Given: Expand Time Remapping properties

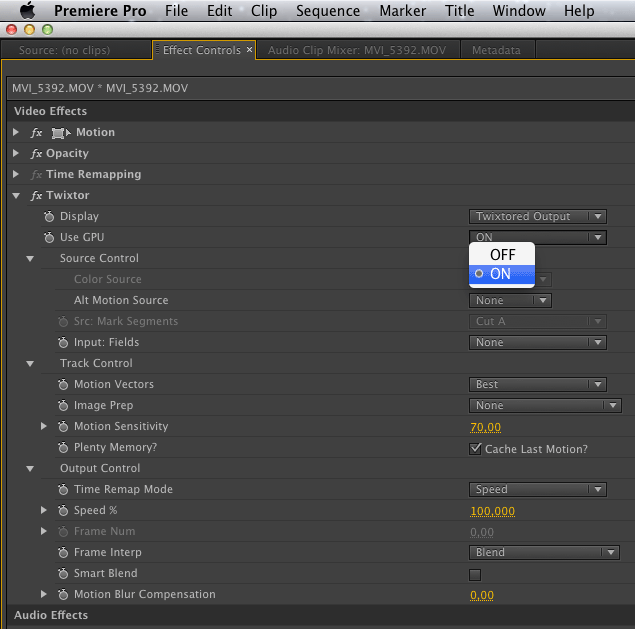Looking at the screenshot, I should pyautogui.click(x=16, y=174).
